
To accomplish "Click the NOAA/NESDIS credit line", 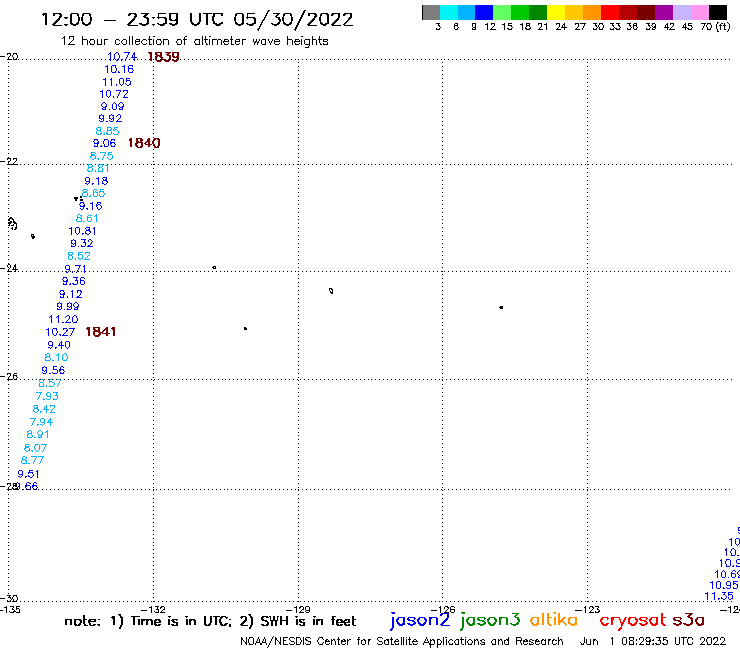I will tap(402, 642).
